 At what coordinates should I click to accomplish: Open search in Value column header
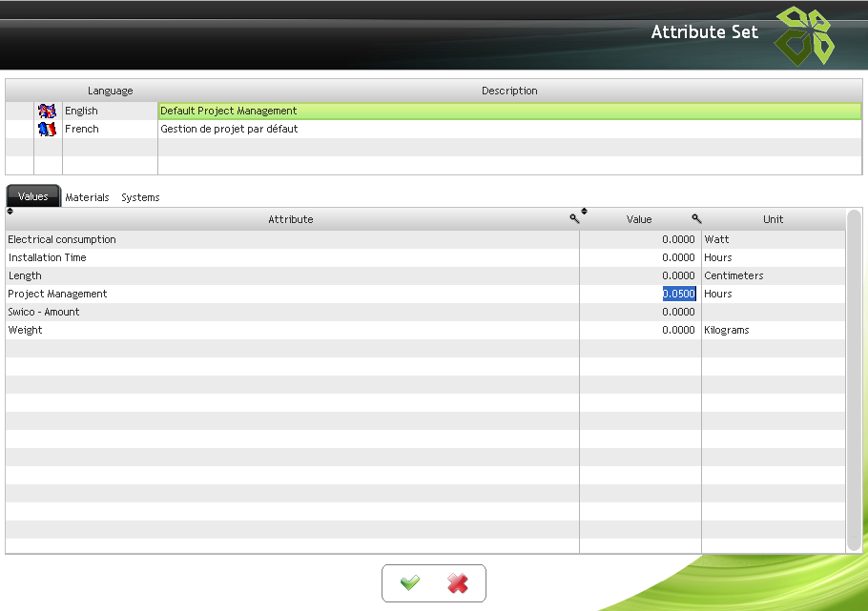tap(696, 218)
